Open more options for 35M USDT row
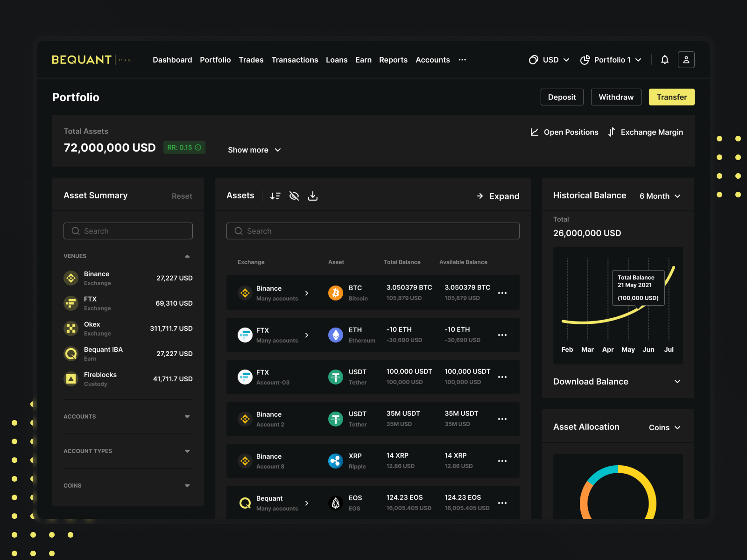Screen dimensions: 747x560 click(x=502, y=419)
